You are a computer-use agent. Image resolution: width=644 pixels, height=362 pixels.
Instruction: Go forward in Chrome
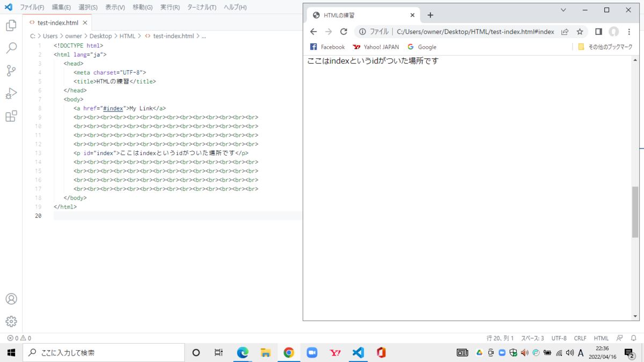(328, 32)
